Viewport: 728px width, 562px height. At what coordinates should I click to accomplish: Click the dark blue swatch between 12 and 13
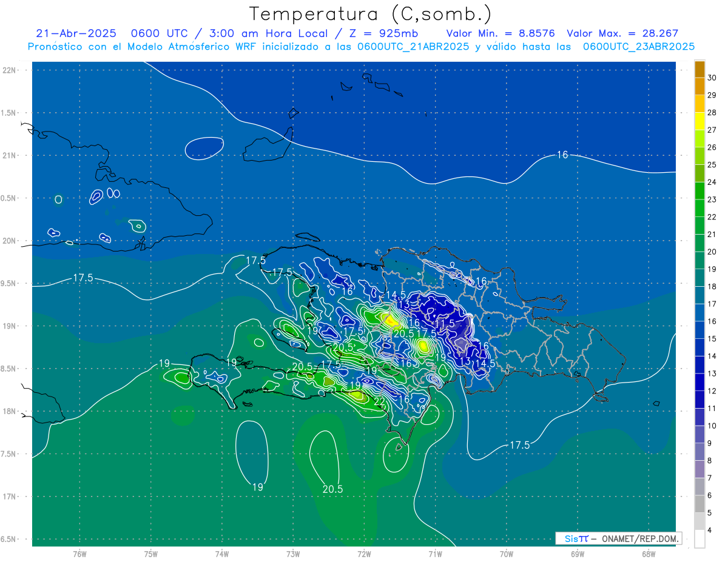(699, 382)
